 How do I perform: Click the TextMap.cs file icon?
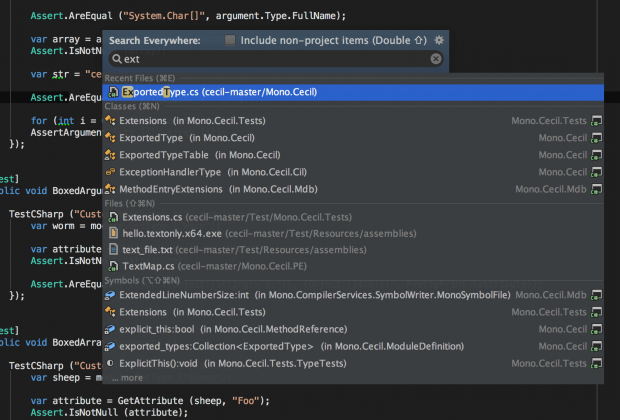(113, 266)
